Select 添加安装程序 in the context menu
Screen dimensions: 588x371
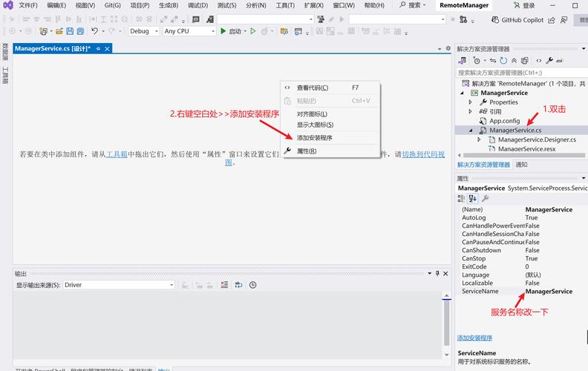click(x=314, y=137)
